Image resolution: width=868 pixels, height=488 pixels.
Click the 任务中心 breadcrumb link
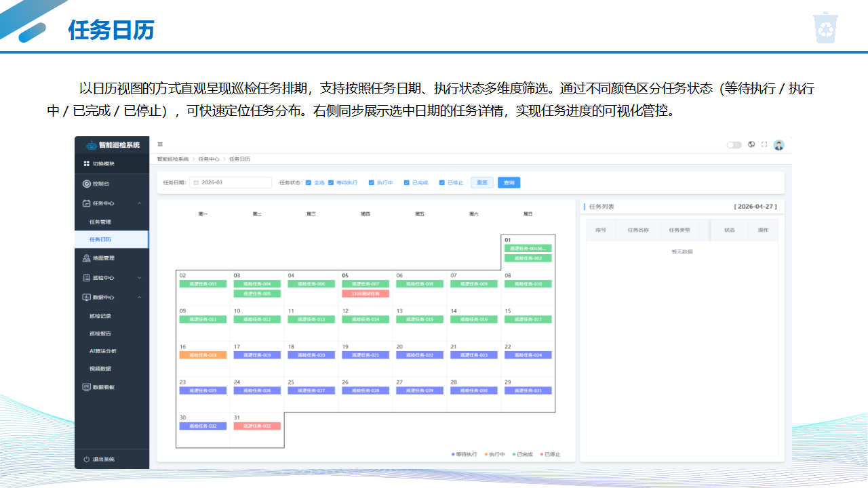(209, 159)
